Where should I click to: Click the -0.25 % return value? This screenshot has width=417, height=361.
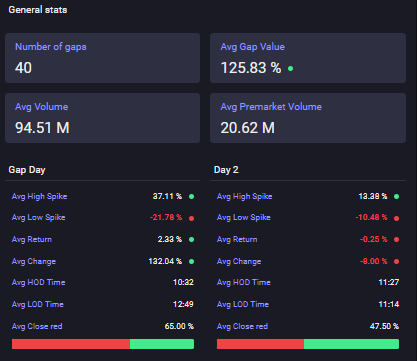pos(374,239)
